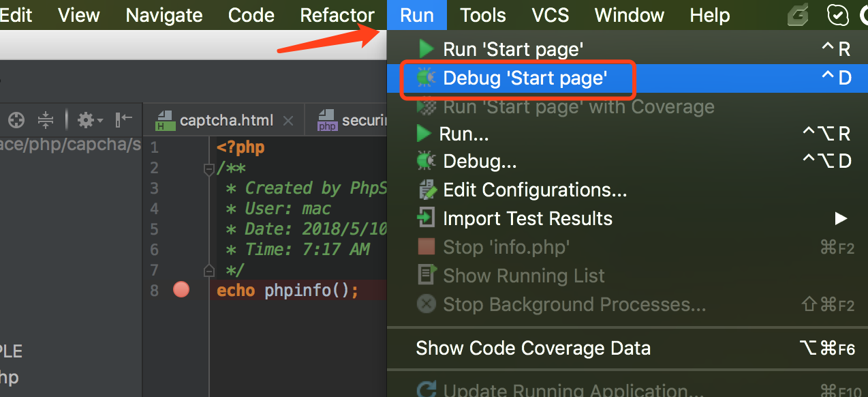Click the Import Test Results icon
This screenshot has width=868, height=397.
[x=427, y=218]
